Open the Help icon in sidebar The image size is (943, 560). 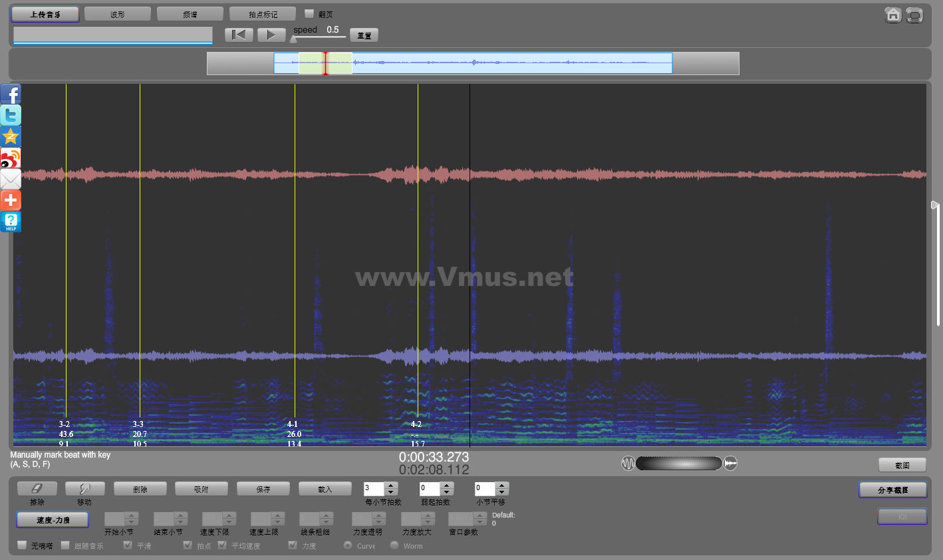tap(11, 221)
